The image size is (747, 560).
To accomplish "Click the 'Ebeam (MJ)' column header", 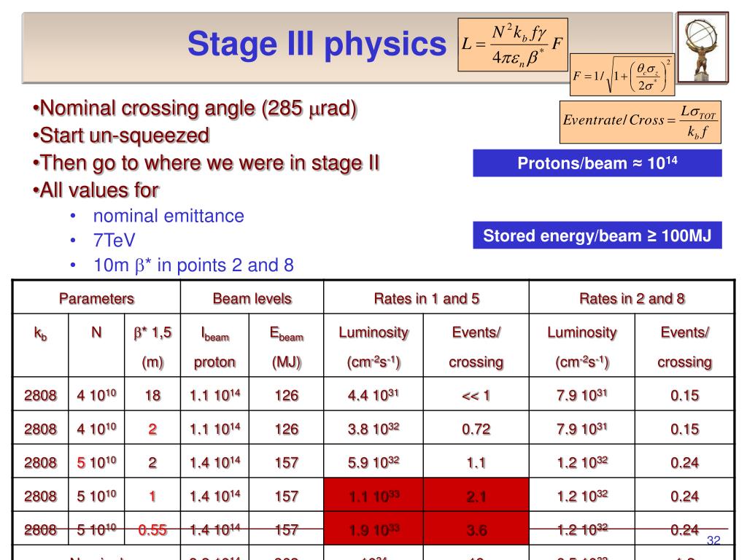I will point(286,346).
